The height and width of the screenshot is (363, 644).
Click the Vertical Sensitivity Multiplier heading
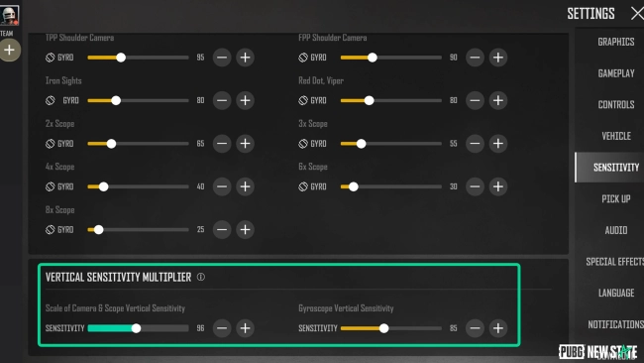point(118,277)
